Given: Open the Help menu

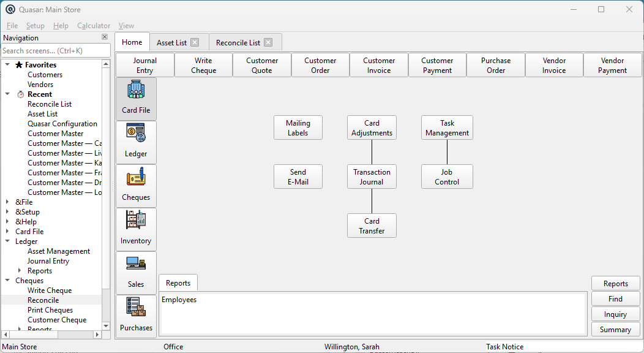Looking at the screenshot, I should (x=61, y=26).
